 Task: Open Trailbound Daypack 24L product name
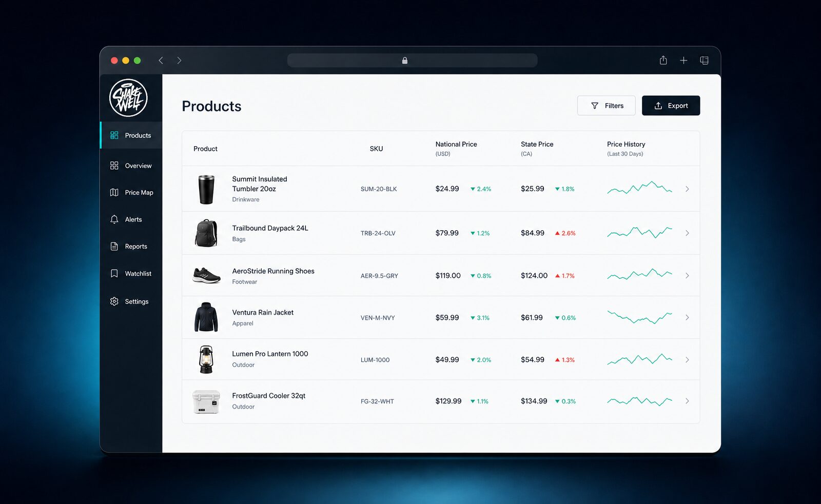coord(270,228)
